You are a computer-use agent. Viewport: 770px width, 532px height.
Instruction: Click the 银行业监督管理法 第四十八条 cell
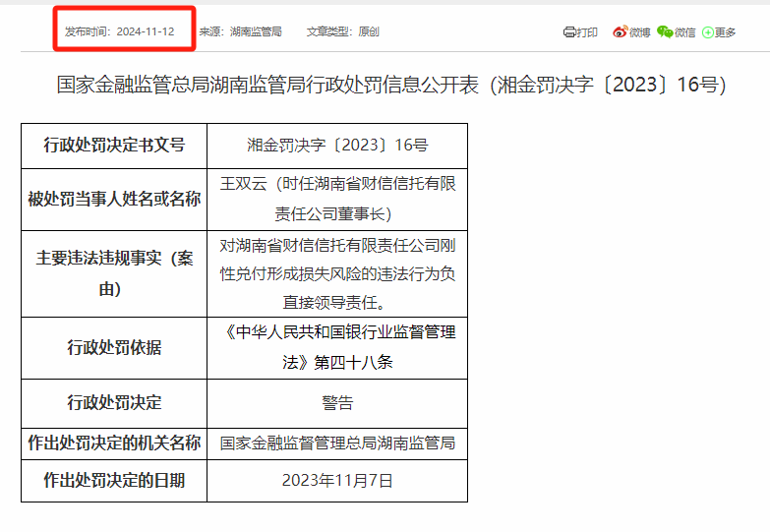tap(337, 348)
